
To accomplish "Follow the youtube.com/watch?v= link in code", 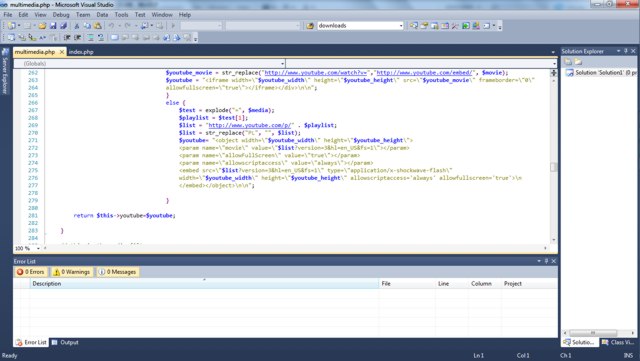I will click(x=316, y=73).
